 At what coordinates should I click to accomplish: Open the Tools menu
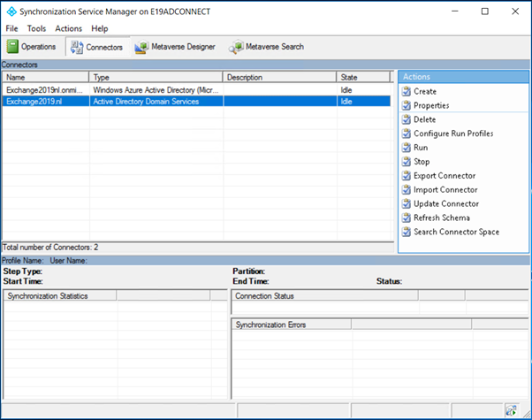pos(36,28)
